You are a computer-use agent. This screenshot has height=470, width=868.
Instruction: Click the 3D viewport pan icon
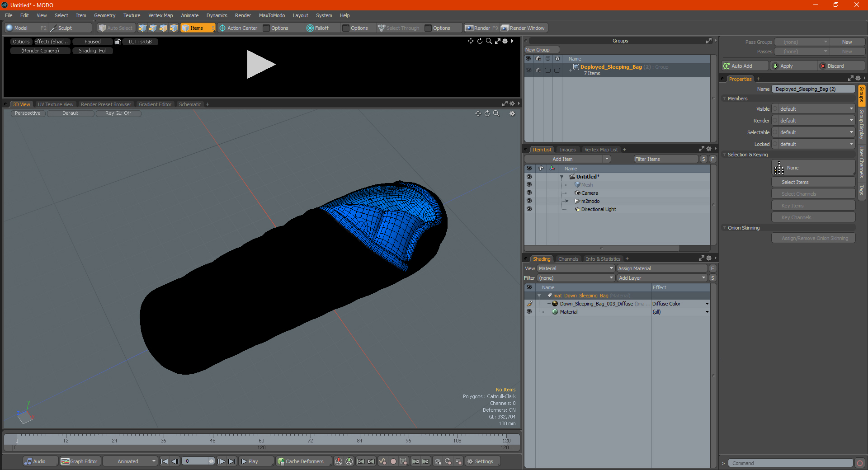click(x=478, y=113)
